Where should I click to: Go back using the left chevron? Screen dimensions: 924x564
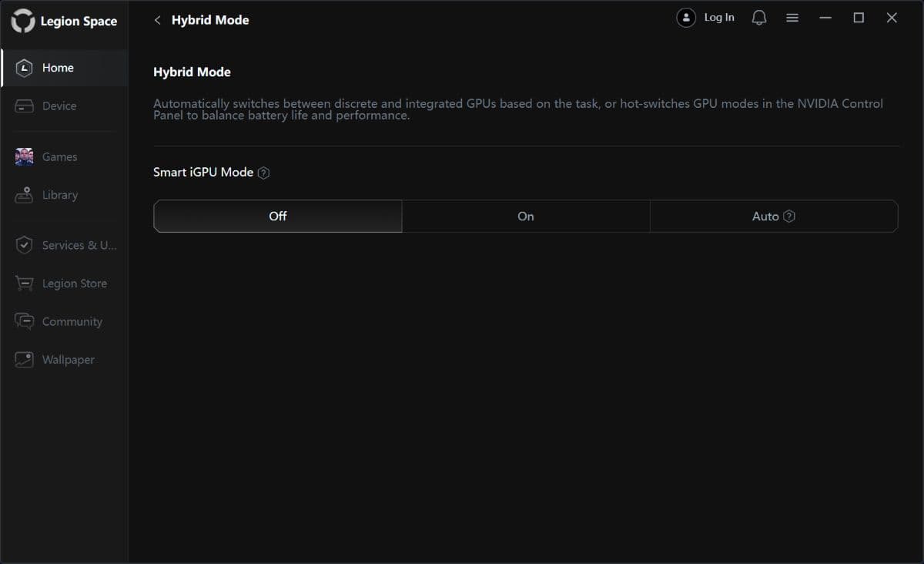158,20
